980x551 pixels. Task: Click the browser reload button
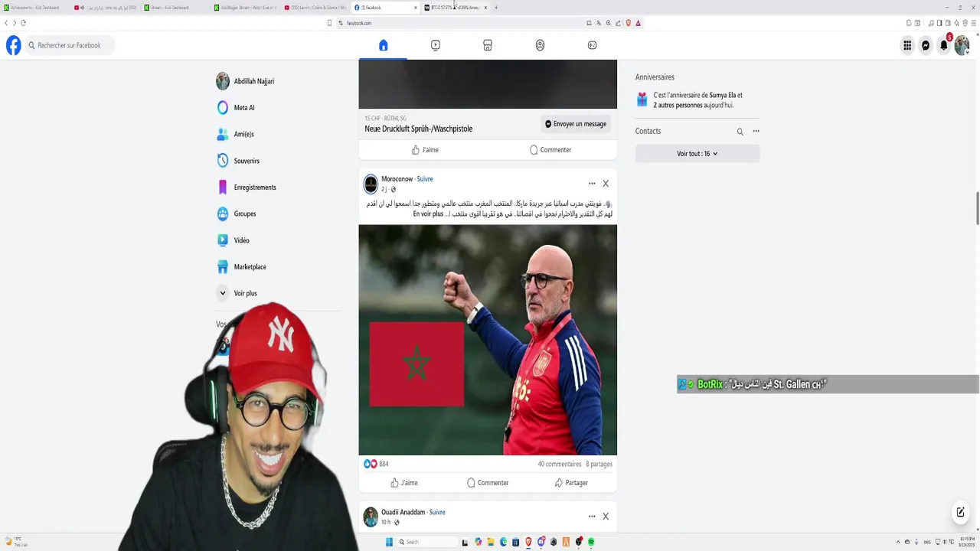(x=23, y=23)
